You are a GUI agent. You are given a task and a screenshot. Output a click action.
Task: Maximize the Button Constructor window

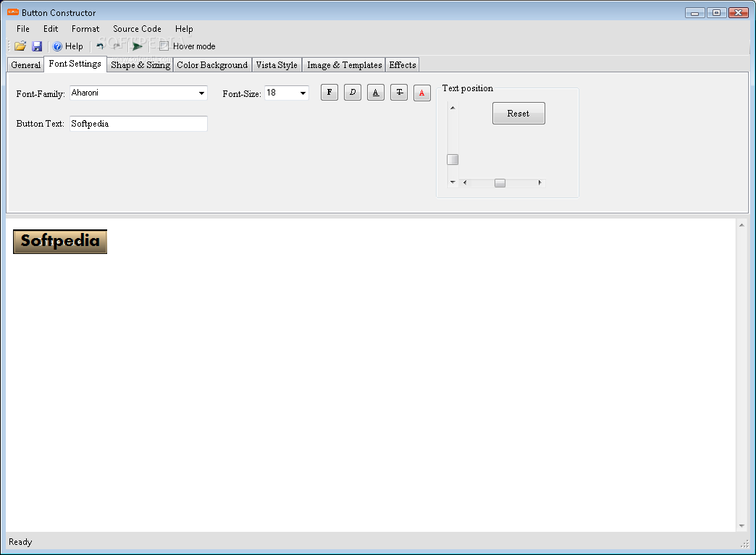click(x=716, y=13)
